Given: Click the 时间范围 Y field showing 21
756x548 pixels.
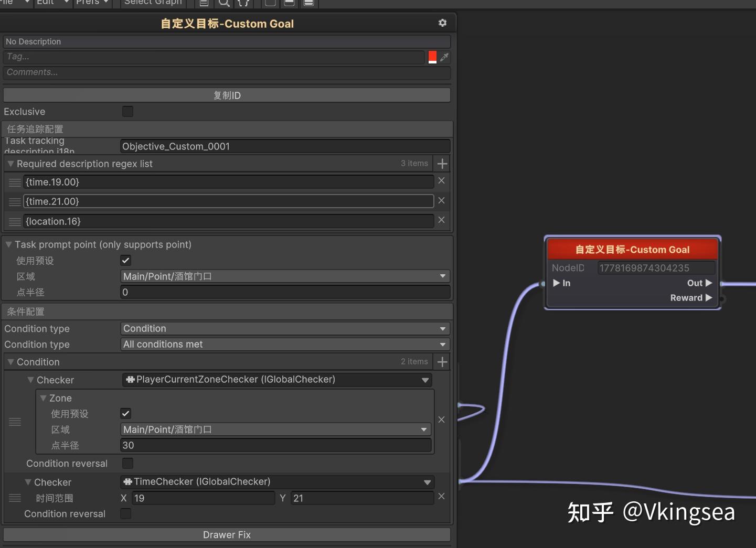Looking at the screenshot, I should pos(362,498).
